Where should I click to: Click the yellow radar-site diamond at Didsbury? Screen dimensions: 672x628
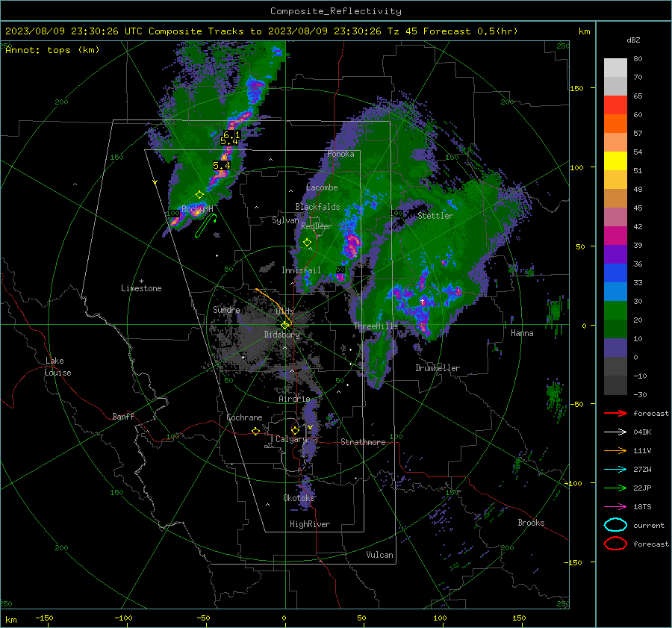[284, 326]
